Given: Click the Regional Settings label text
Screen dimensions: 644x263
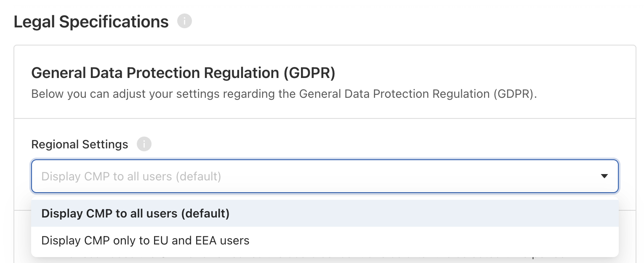Looking at the screenshot, I should tap(80, 144).
